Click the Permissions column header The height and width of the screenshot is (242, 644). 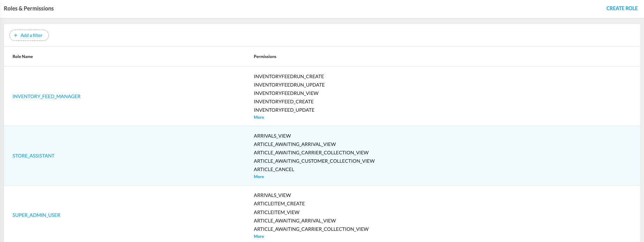(x=265, y=57)
